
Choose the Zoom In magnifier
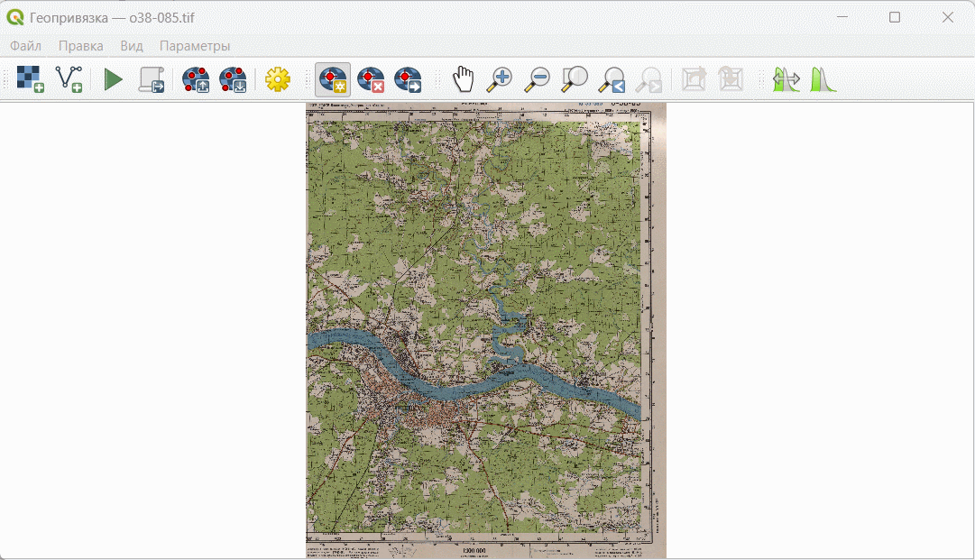[500, 79]
